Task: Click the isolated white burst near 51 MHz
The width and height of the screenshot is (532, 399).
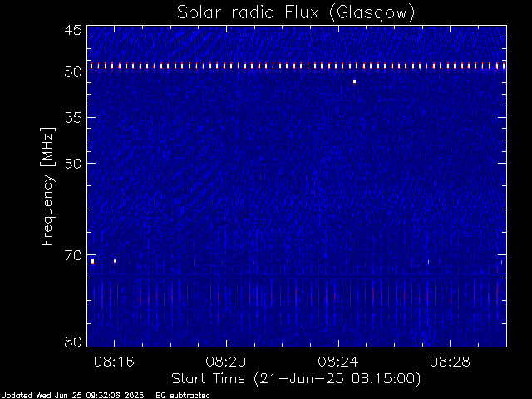Action: (355, 81)
